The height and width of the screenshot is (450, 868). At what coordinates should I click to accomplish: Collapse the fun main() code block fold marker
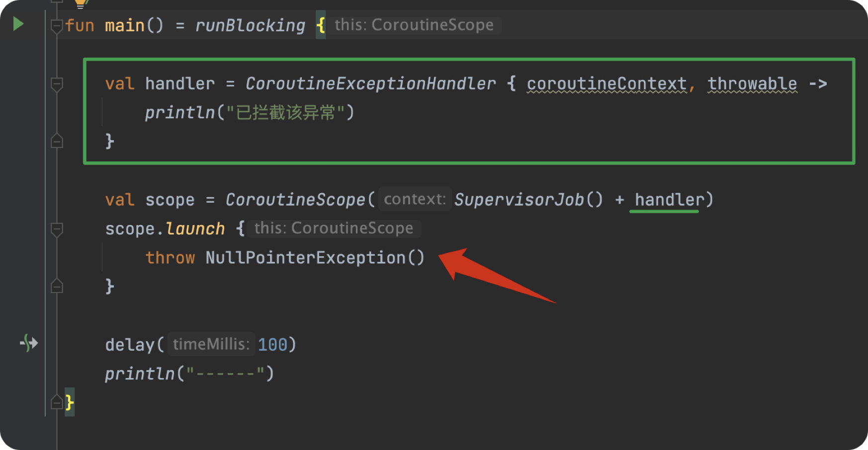point(57,26)
